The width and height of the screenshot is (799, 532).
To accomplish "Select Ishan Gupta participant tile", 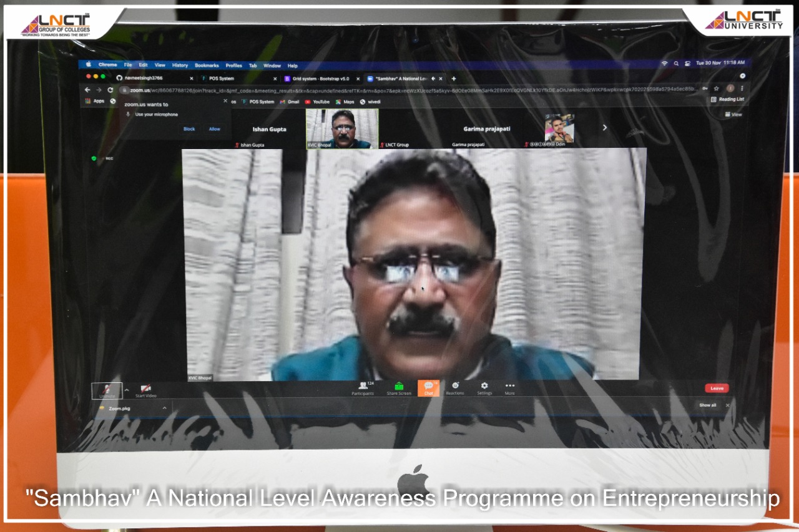I will click(269, 129).
